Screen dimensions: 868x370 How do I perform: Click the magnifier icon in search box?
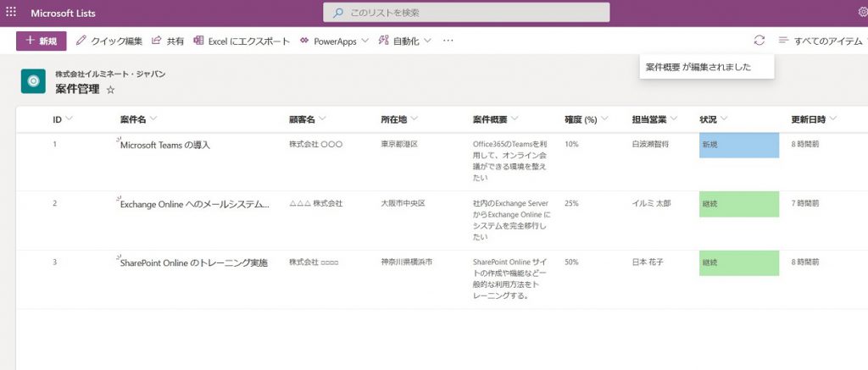pos(337,13)
